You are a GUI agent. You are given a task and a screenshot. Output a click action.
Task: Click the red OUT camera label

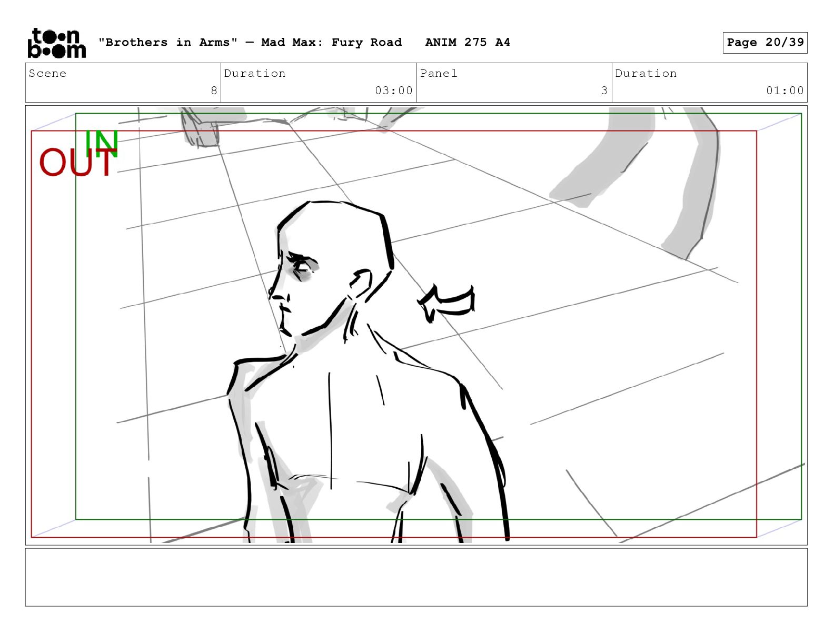coord(77,163)
